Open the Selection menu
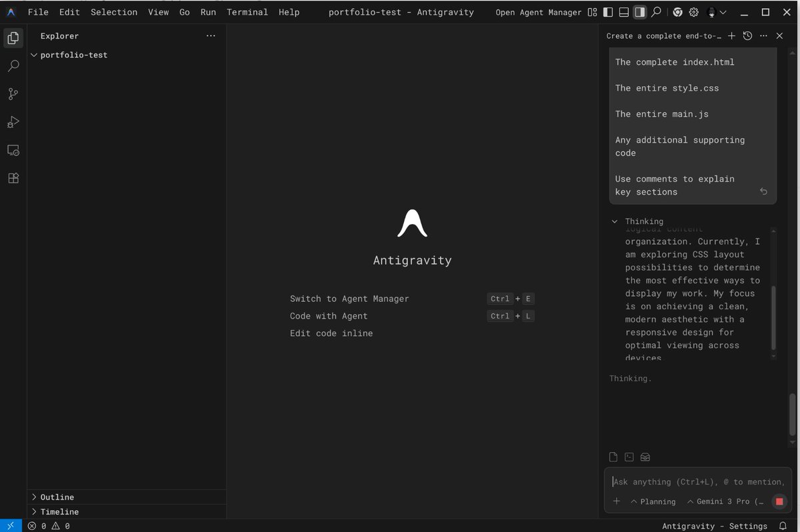The height and width of the screenshot is (532, 800). [x=114, y=12]
